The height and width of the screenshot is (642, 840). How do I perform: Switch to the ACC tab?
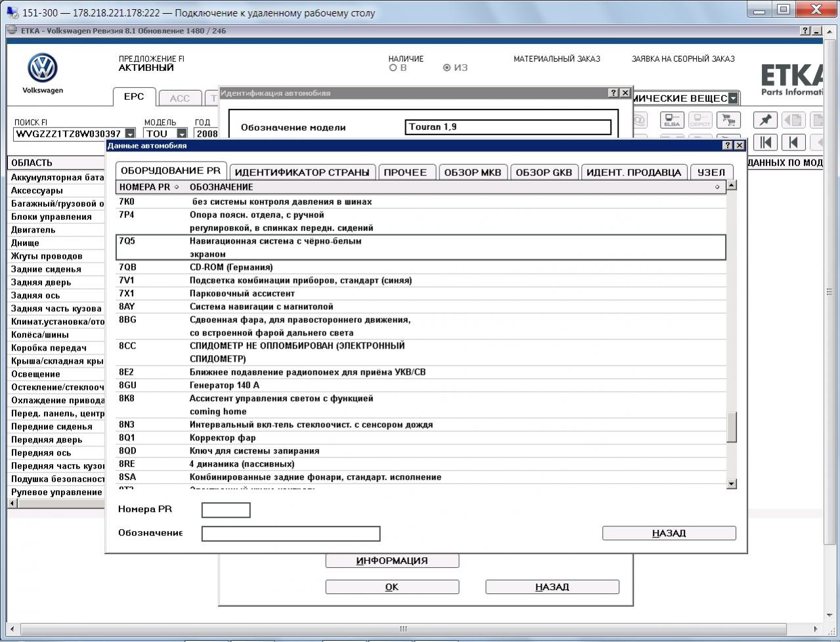(179, 98)
